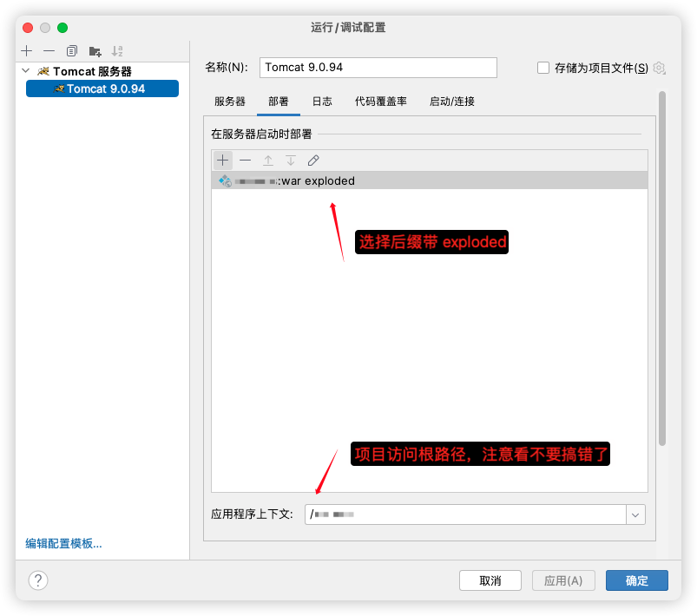Image resolution: width=697 pixels, height=616 pixels.
Task: Select the Tomcat 服务器 tree node
Action: click(x=93, y=71)
